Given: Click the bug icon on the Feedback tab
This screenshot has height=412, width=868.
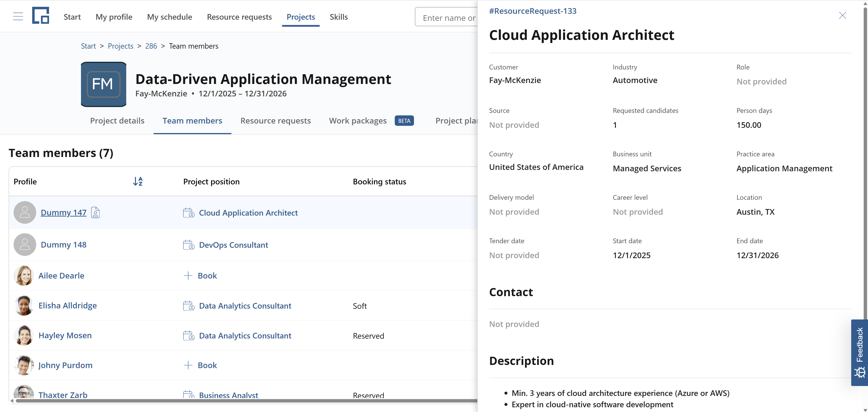Looking at the screenshot, I should [860, 373].
